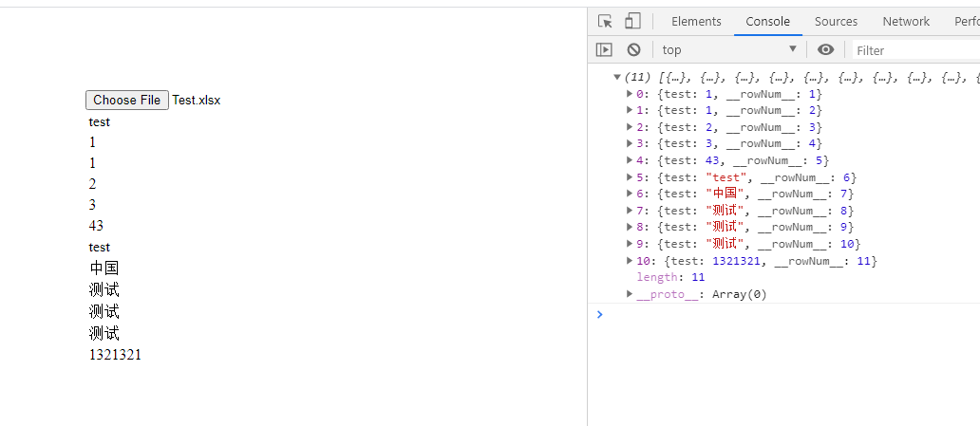Expand array entry 6 with value "中国"

click(x=630, y=194)
